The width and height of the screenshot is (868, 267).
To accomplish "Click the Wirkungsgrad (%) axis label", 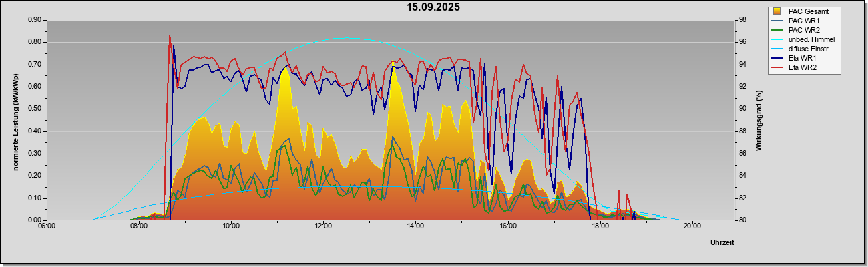I will (758, 120).
